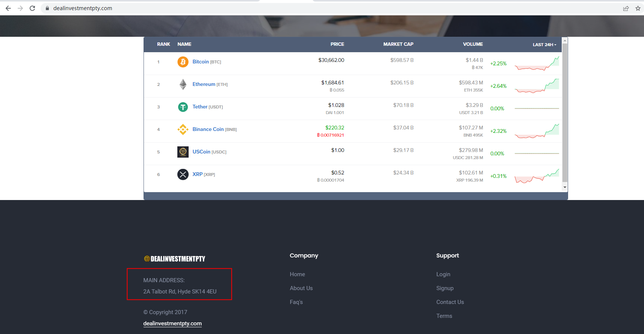The image size is (644, 334).
Task: Click the +2.25% Bitcoin change value
Action: [x=498, y=63]
